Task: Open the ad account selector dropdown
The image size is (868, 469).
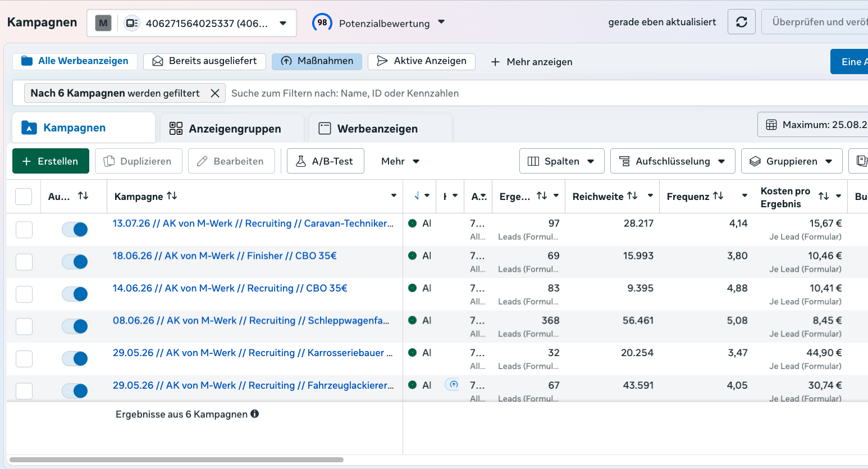Action: 192,23
